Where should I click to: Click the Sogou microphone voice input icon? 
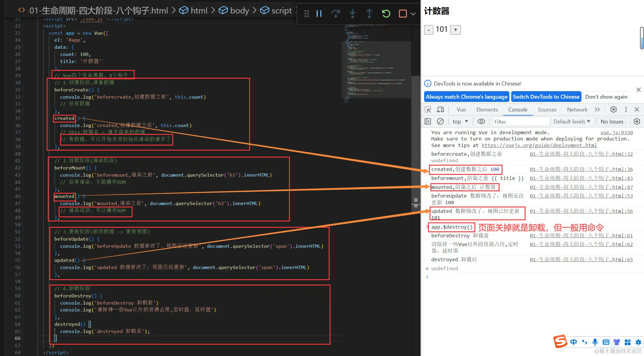point(595,342)
